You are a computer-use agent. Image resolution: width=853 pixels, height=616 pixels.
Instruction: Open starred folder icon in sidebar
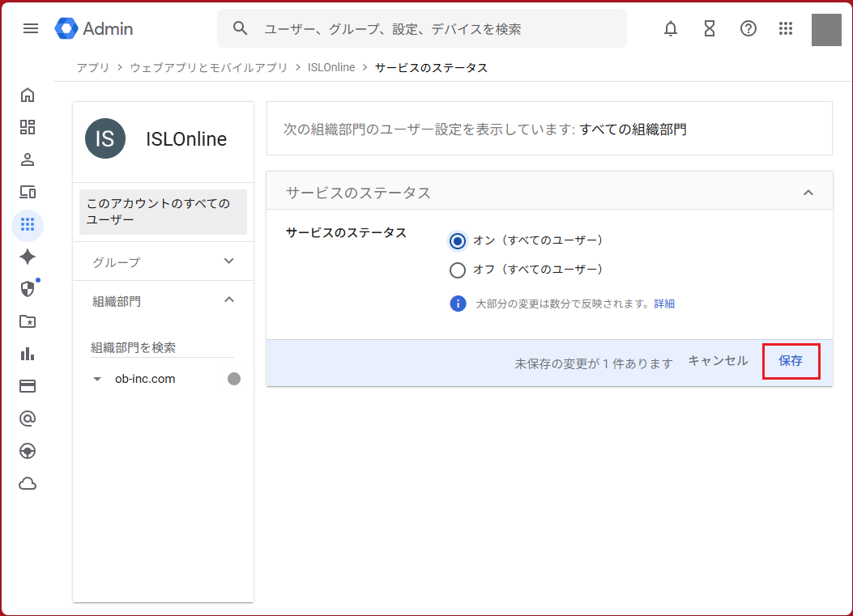click(28, 321)
